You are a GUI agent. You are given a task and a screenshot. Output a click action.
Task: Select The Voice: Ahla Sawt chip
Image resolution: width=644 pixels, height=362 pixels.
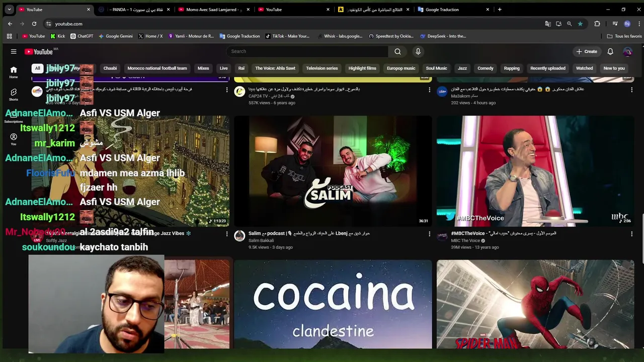pos(275,68)
